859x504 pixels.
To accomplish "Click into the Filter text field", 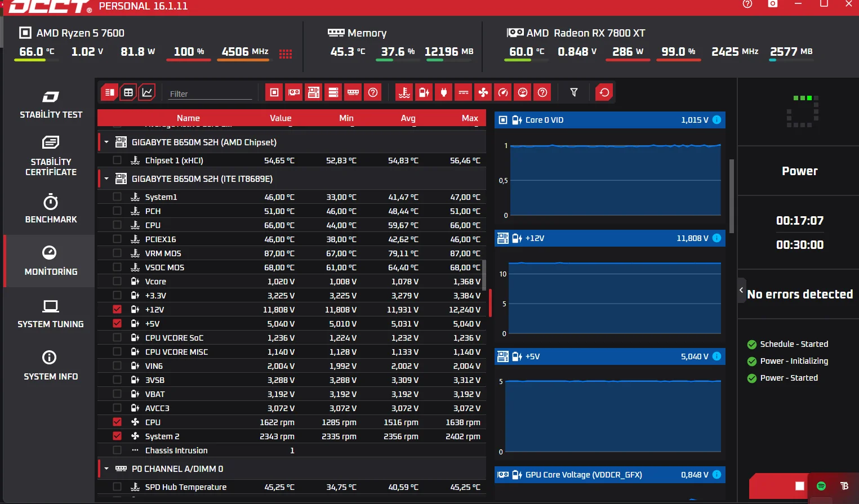I will (x=210, y=93).
